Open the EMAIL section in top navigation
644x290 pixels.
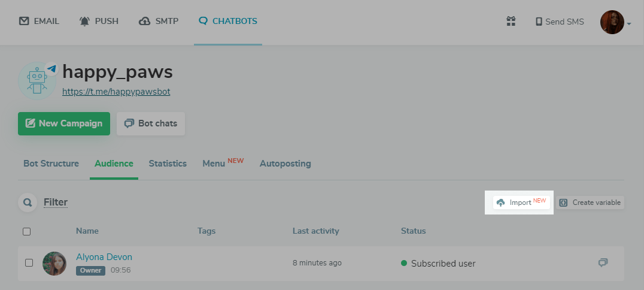click(x=40, y=21)
